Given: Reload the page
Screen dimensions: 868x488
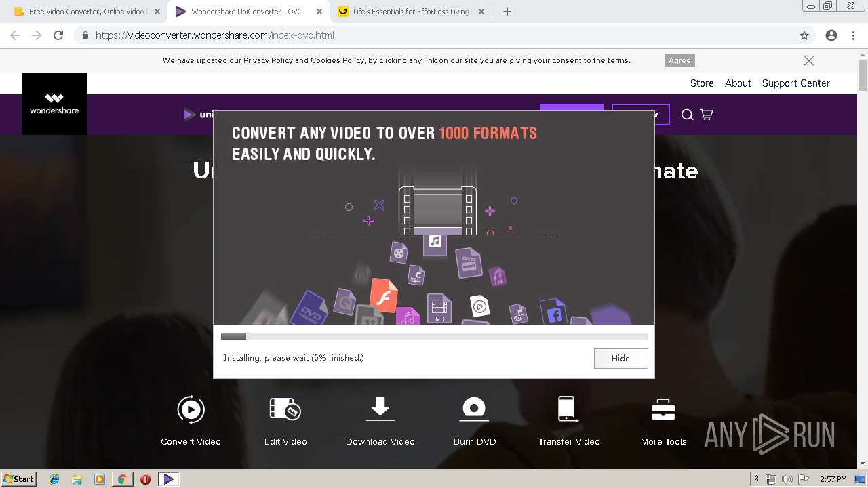Looking at the screenshot, I should [58, 35].
